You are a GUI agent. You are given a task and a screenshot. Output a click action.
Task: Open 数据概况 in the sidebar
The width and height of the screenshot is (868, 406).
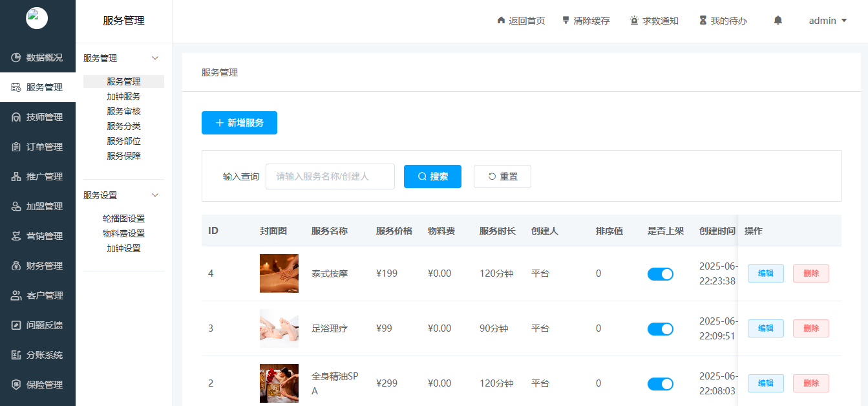click(37, 57)
